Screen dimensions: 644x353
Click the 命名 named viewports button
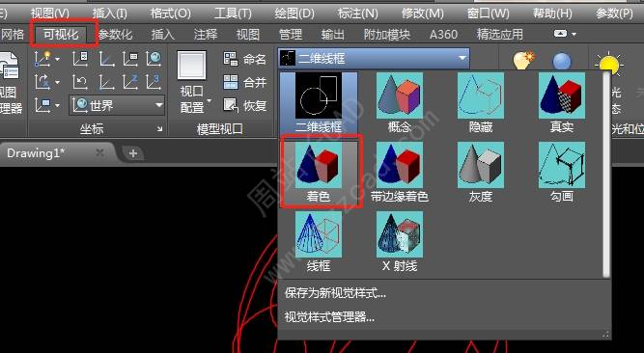pos(245,59)
